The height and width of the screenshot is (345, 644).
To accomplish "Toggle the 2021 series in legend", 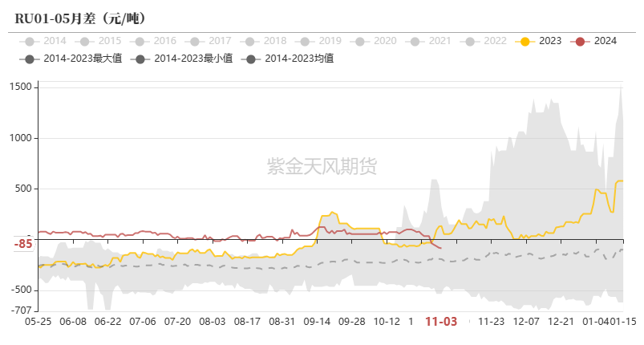I will 427,41.
